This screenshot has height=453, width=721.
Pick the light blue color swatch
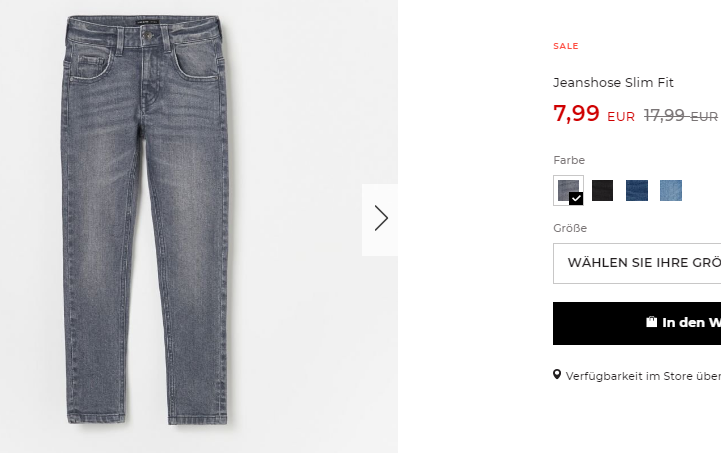(x=671, y=190)
